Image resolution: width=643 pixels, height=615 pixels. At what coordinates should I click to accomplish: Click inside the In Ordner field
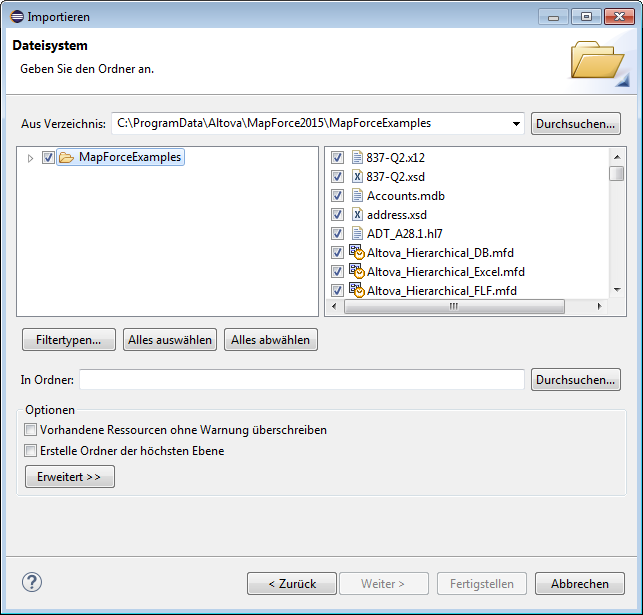click(x=302, y=380)
